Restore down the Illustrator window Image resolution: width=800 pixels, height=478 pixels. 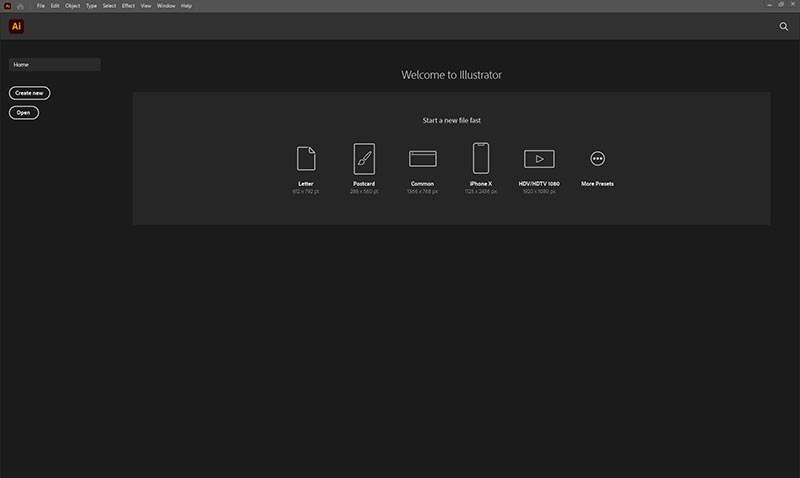point(781,5)
